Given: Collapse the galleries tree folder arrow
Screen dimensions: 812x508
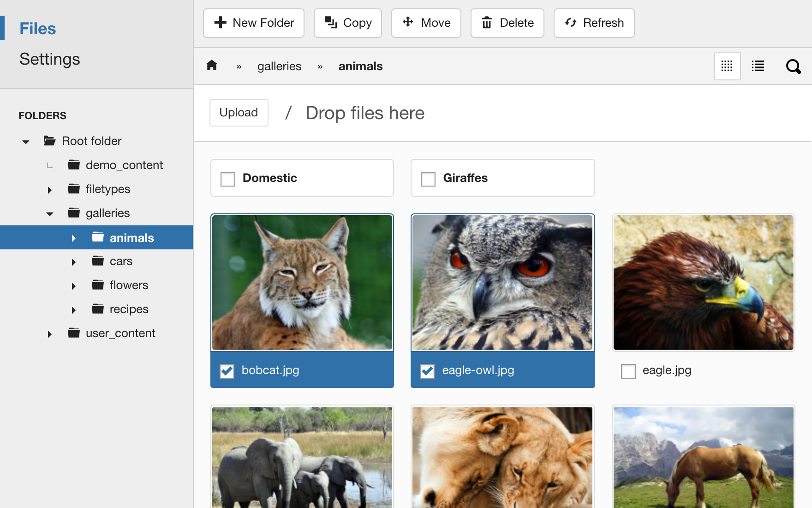Looking at the screenshot, I should point(50,214).
